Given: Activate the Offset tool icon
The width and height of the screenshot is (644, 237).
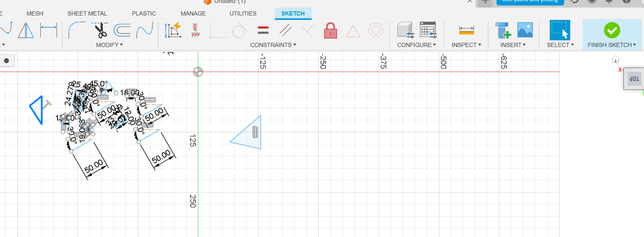Looking at the screenshot, I should 122,30.
